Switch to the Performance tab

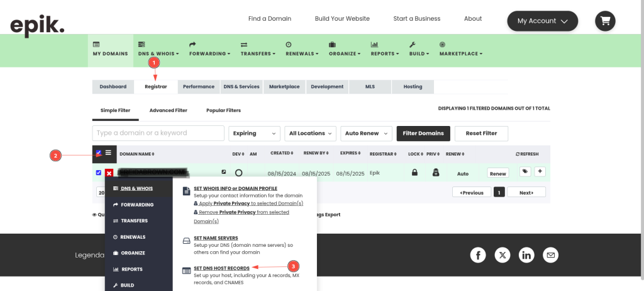click(199, 87)
